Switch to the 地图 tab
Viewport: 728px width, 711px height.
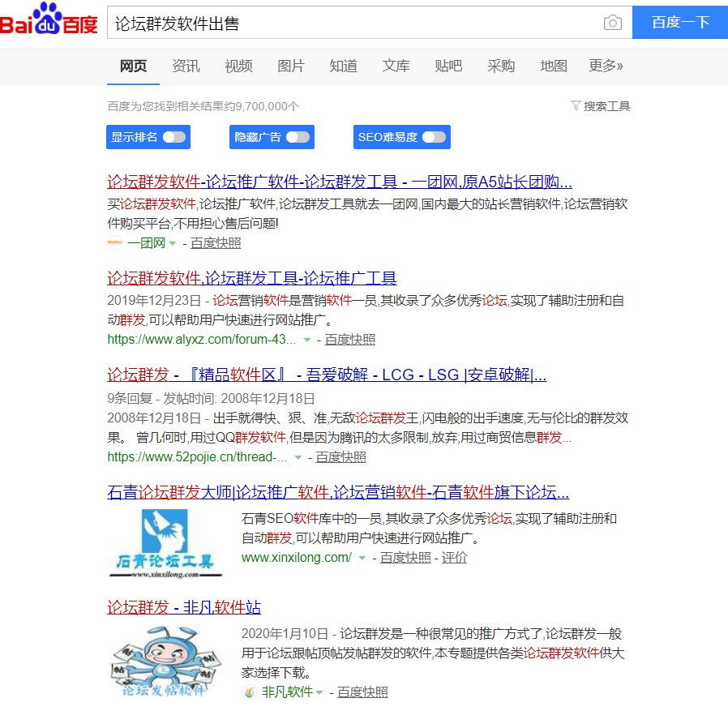pos(554,66)
